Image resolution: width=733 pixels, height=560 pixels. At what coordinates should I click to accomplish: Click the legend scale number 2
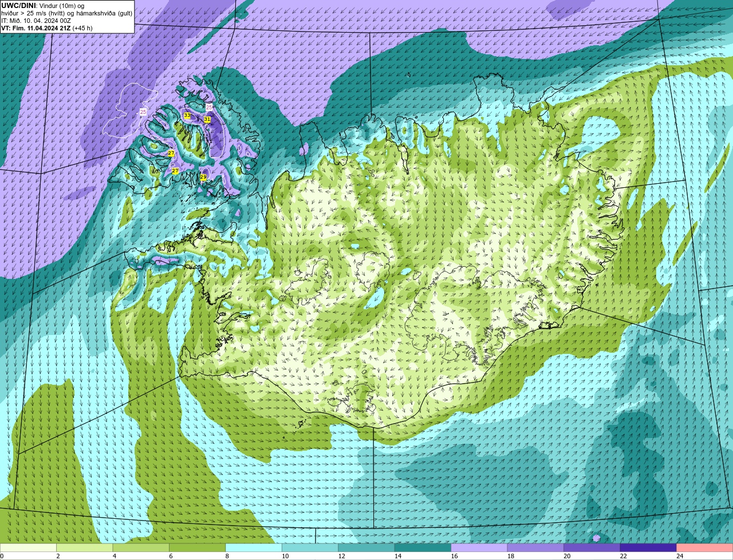click(58, 556)
